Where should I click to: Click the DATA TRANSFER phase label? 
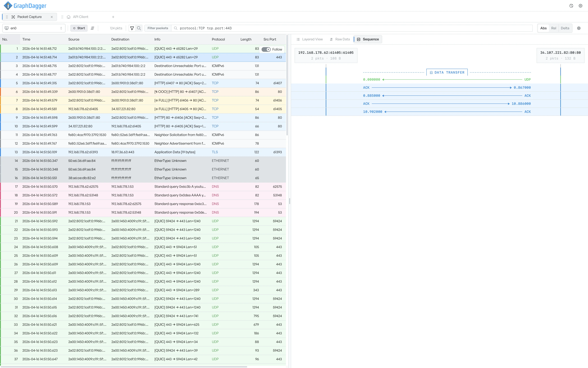coord(447,73)
